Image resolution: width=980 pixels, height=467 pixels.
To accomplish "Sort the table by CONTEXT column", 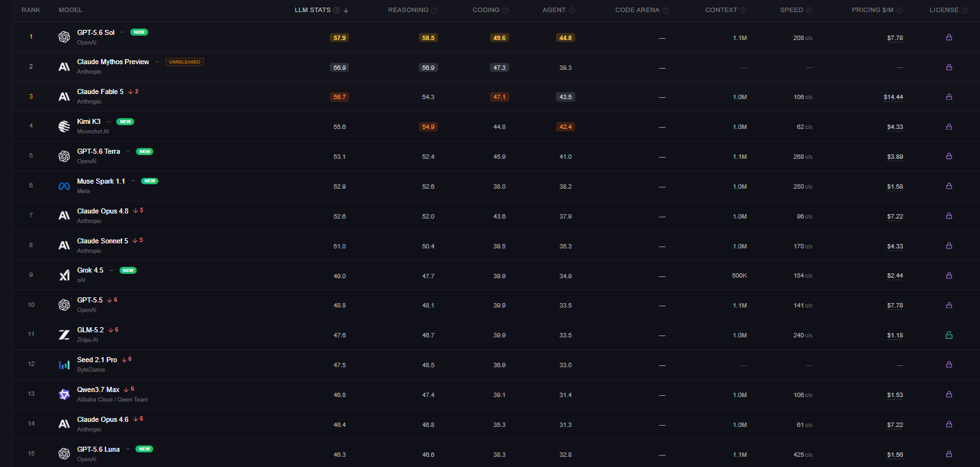I will point(721,10).
